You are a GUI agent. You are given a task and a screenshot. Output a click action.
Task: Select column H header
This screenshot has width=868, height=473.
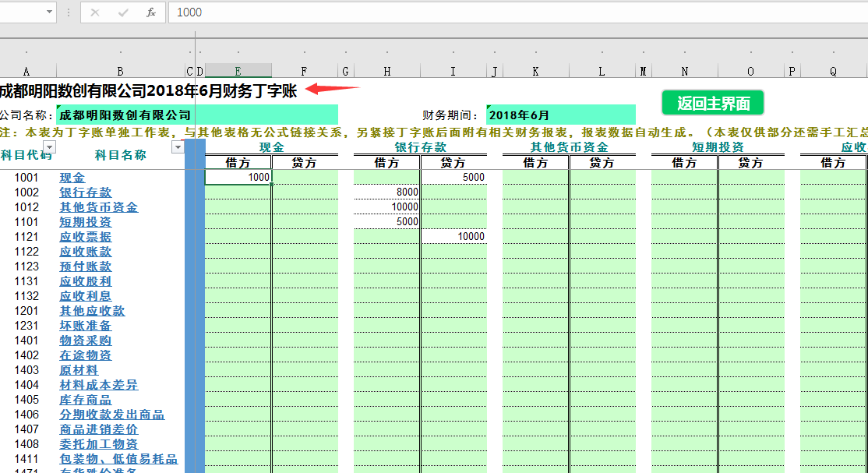coord(387,72)
